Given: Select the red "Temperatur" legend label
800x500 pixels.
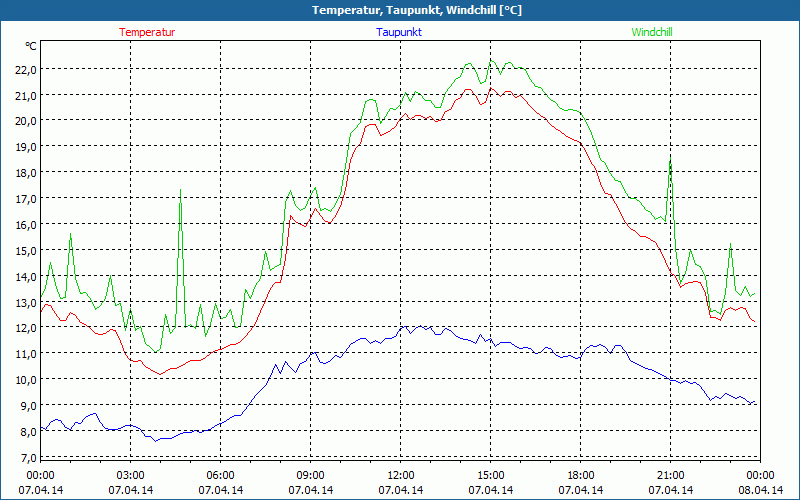Looking at the screenshot, I should tap(147, 32).
